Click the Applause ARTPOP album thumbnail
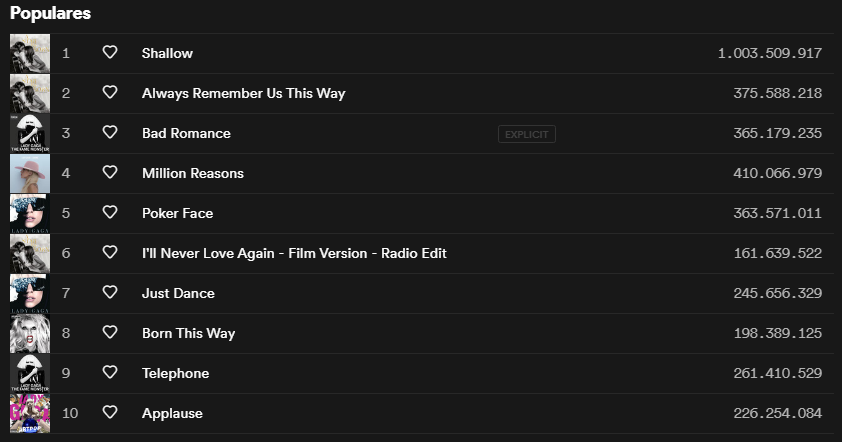842x442 pixels. click(30, 414)
